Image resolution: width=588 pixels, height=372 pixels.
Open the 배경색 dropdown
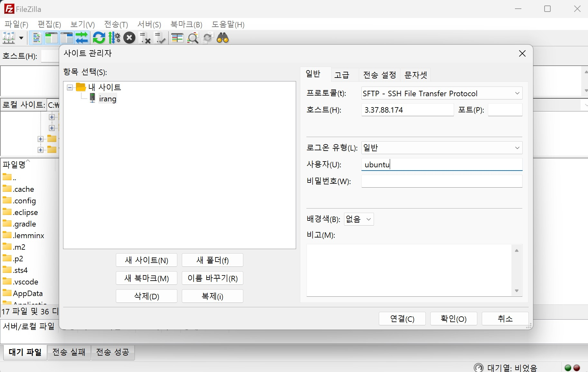(359, 219)
